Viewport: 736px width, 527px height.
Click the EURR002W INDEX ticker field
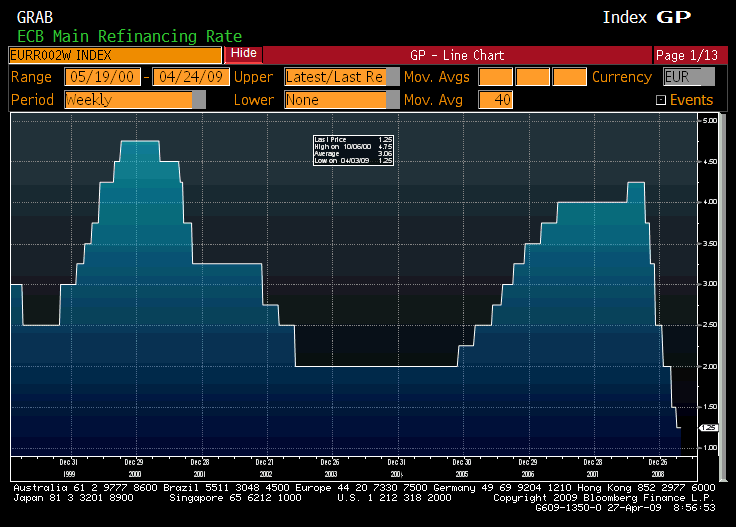[x=115, y=55]
